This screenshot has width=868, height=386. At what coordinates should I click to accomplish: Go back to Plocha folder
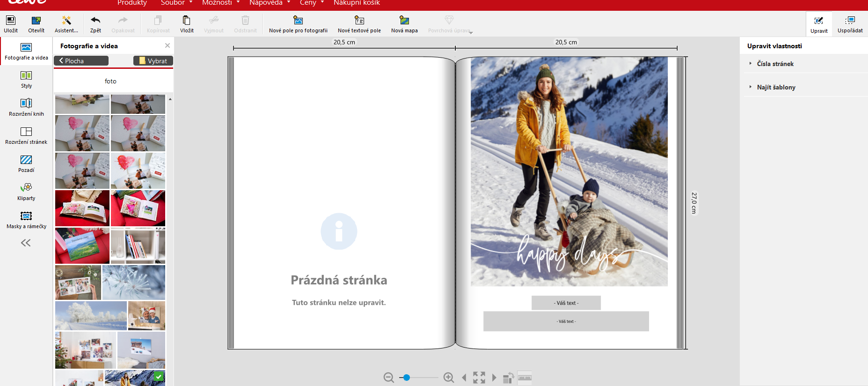click(81, 61)
